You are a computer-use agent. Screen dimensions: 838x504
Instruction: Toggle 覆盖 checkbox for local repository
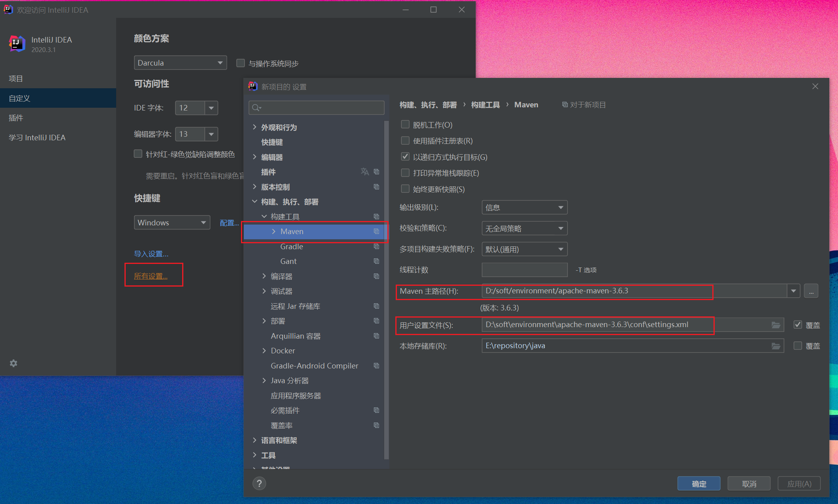[x=797, y=346]
